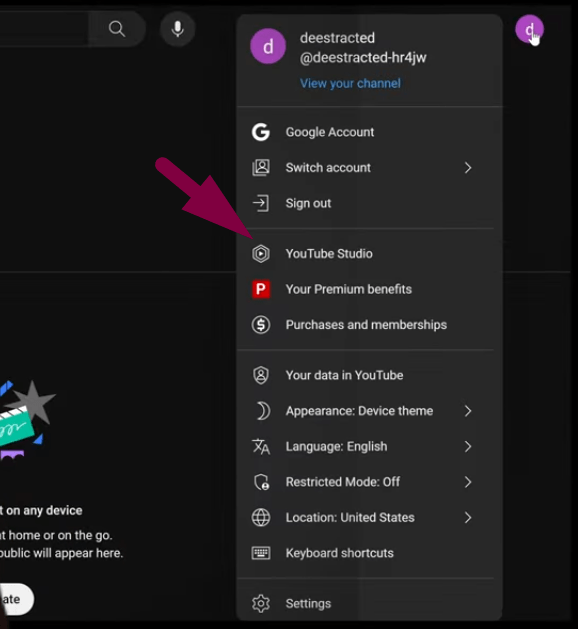
Task: Expand Appearance: Device theme chevron
Action: coord(468,411)
